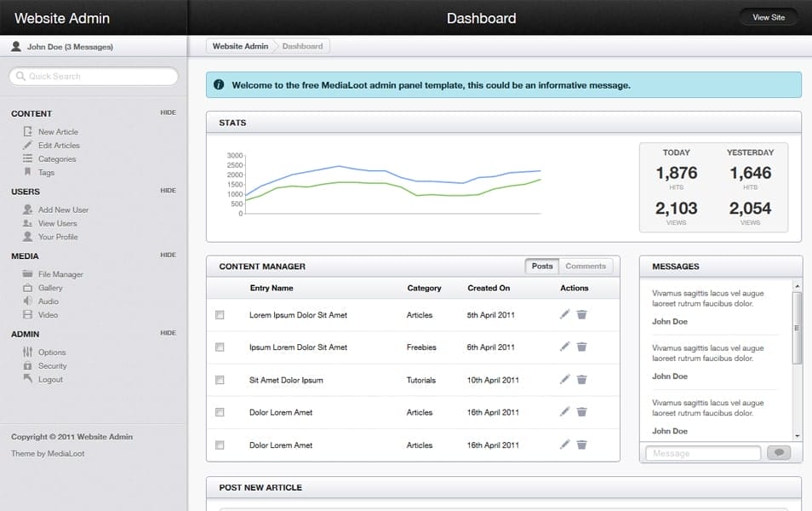Tick the checkbox beside 'Dolor Lorem Amet'
812x511 pixels.
coord(220,412)
